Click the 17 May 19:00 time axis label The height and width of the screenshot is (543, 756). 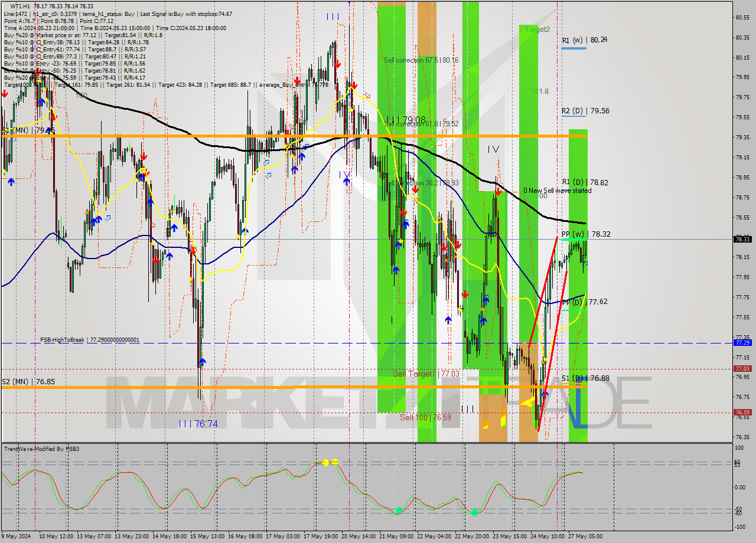321,537
